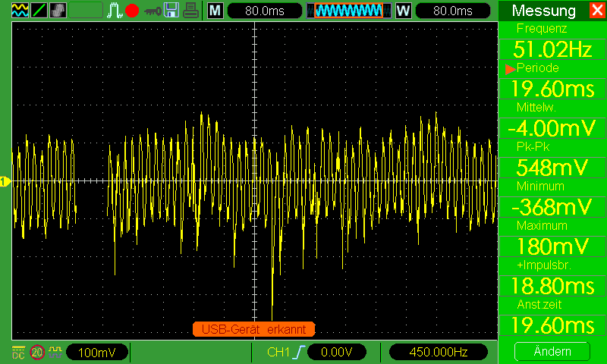This screenshot has width=607, height=364.
Task: Select the 80.0ms main timebase value
Action: pos(265,11)
